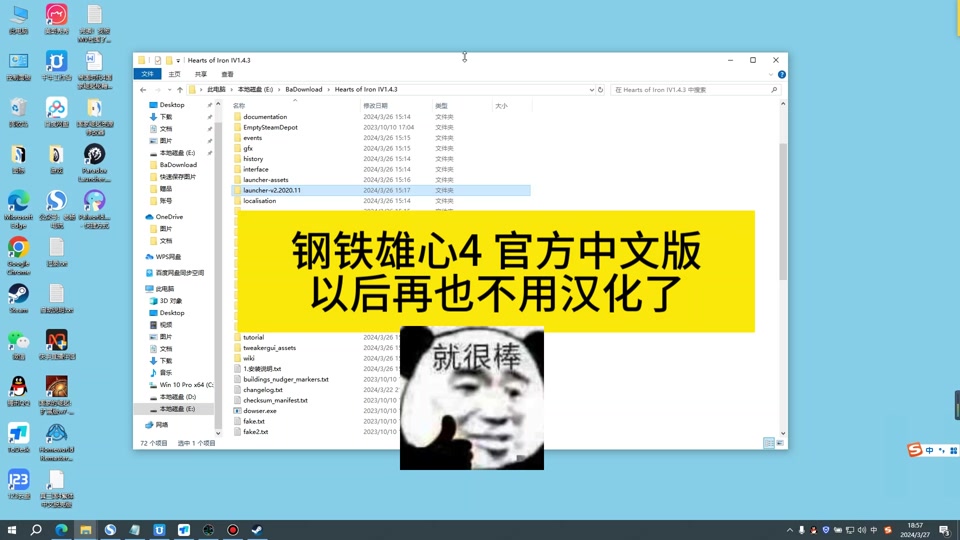960x540 pixels.
Task: Open the 共享 ribbon tab
Action: pyautogui.click(x=201, y=74)
